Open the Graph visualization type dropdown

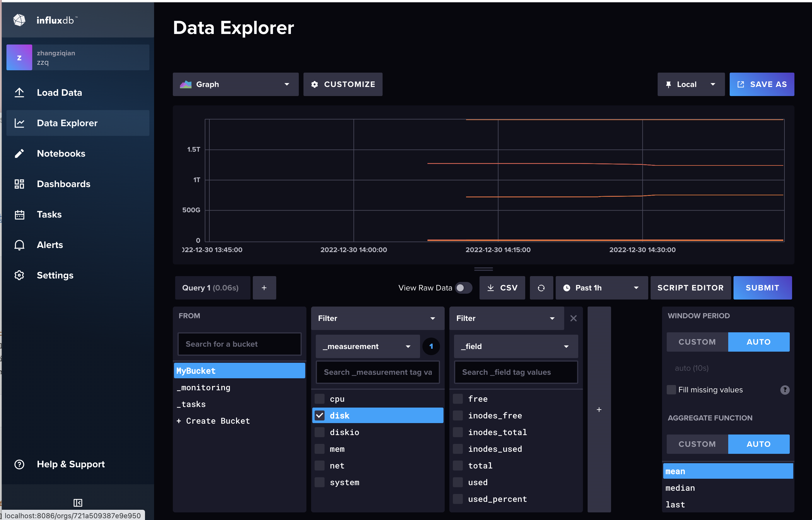click(236, 84)
